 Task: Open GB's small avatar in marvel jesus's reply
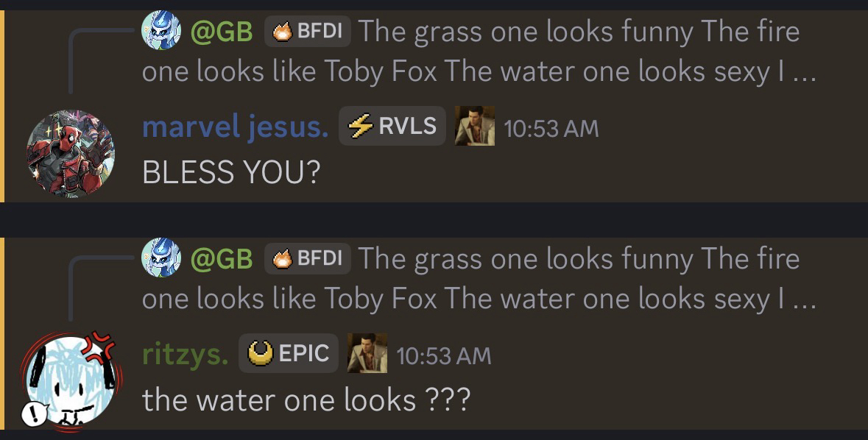[161, 31]
